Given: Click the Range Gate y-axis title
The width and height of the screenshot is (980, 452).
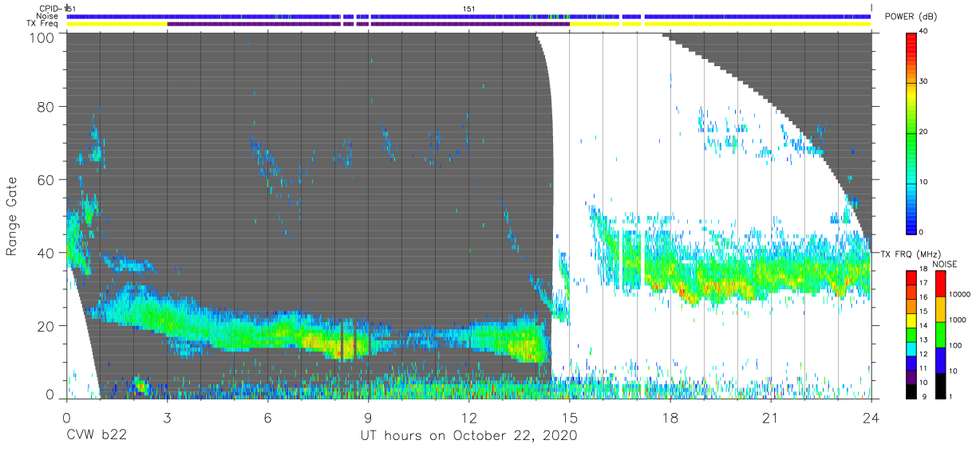Looking at the screenshot, I should click(x=12, y=215).
